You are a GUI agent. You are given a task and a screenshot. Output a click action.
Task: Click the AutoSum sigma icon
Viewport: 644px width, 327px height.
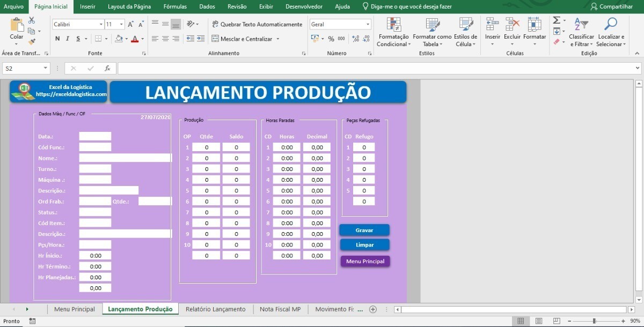556,20
